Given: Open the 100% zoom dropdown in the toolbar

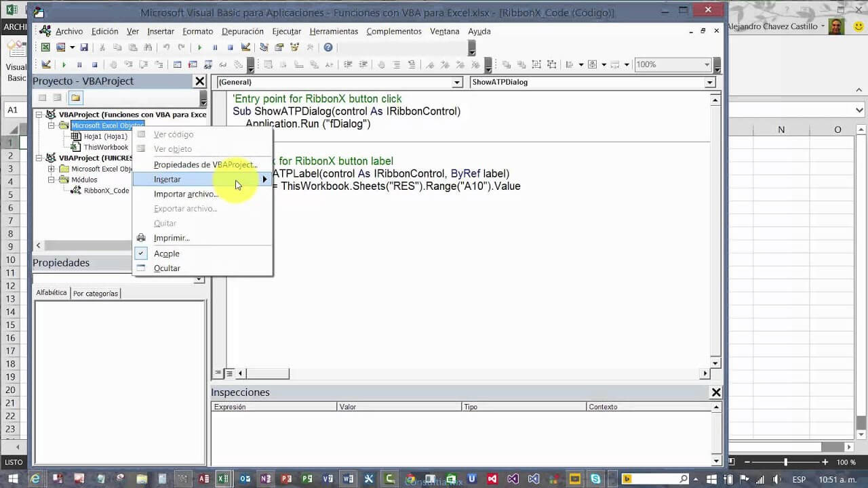Looking at the screenshot, I should [x=707, y=64].
